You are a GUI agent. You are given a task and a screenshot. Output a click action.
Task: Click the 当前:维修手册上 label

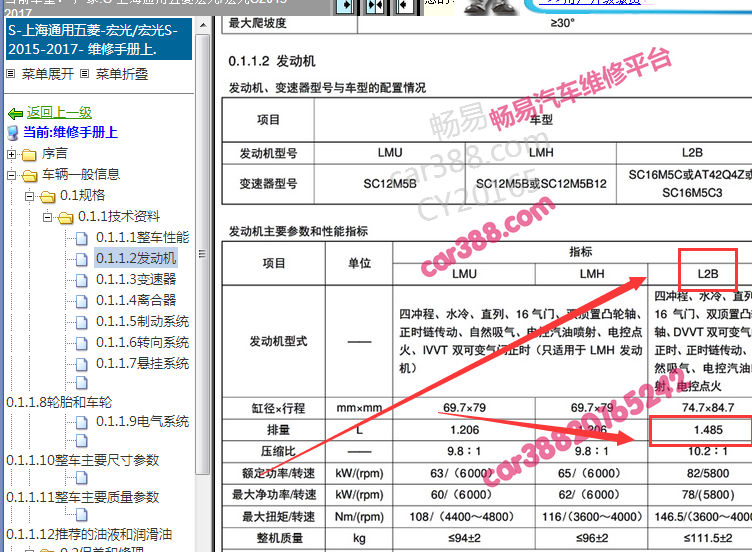pyautogui.click(x=70, y=132)
